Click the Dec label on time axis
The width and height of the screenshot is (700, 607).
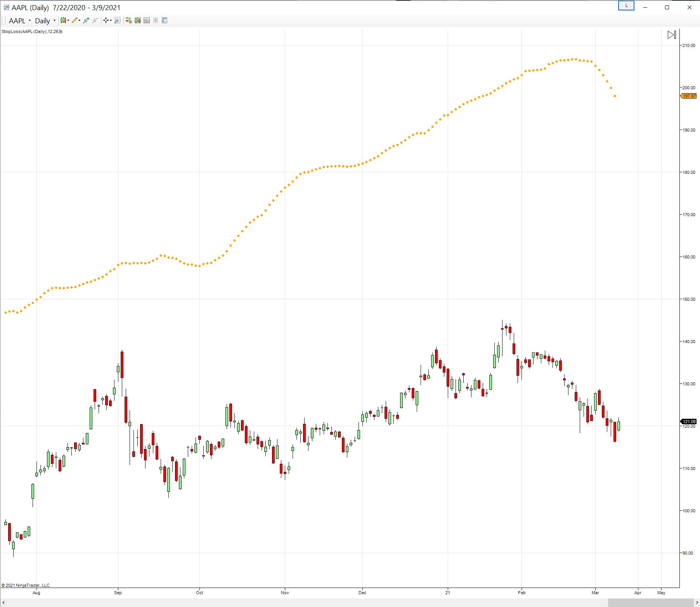(x=362, y=593)
